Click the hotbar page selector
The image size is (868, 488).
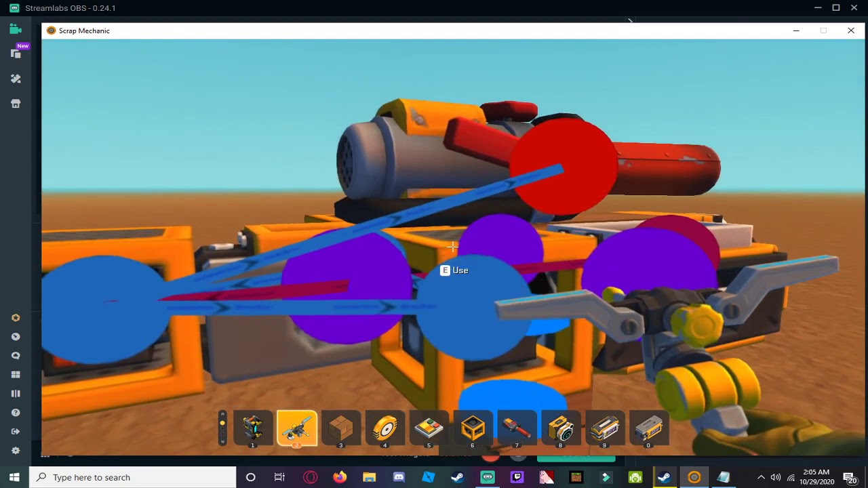222,428
